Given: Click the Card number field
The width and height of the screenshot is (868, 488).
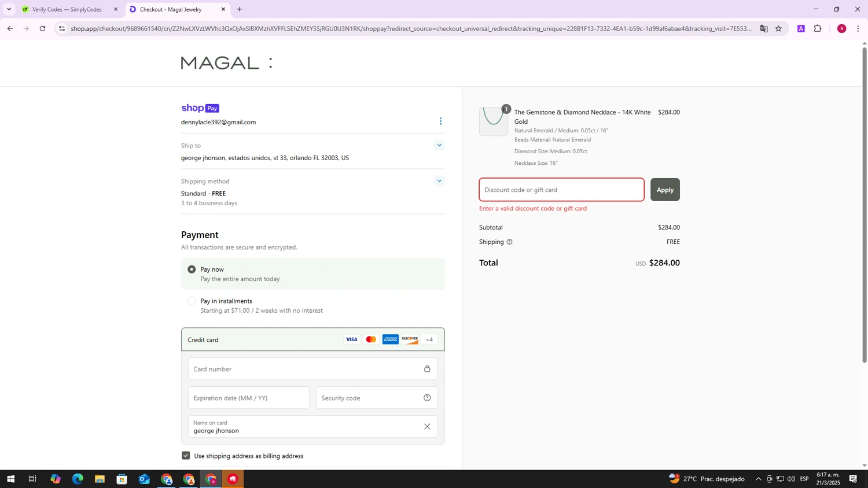Looking at the screenshot, I should point(312,369).
